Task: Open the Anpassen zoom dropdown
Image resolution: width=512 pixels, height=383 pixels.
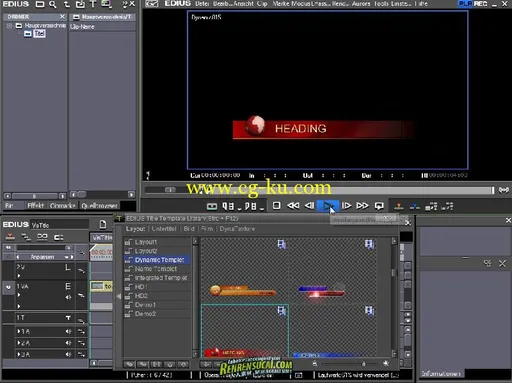Action: pyautogui.click(x=67, y=257)
